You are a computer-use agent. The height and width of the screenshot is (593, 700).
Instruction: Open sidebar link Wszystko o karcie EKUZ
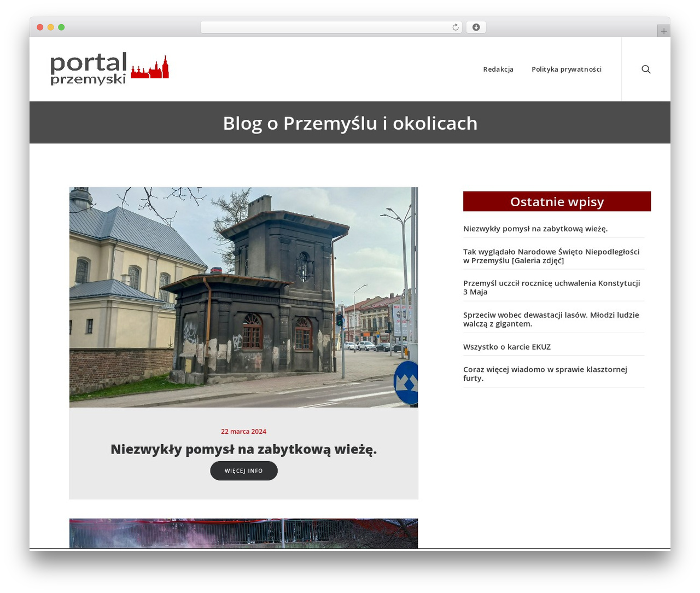(x=507, y=347)
